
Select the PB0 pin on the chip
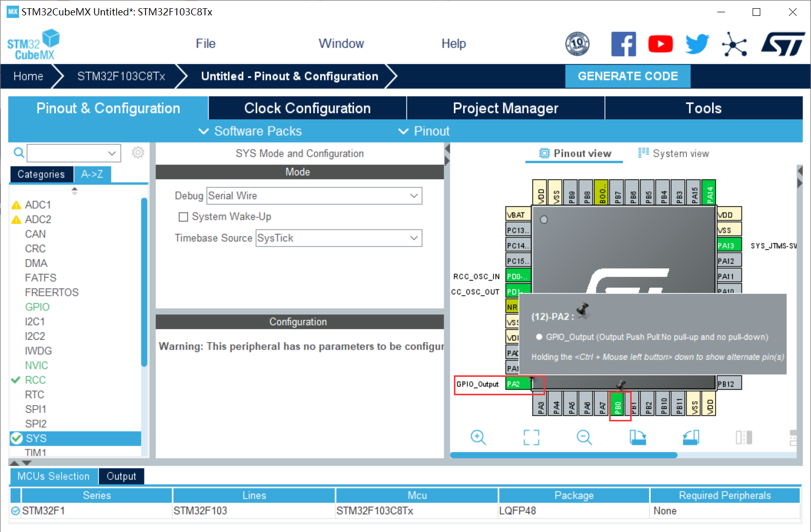click(617, 404)
